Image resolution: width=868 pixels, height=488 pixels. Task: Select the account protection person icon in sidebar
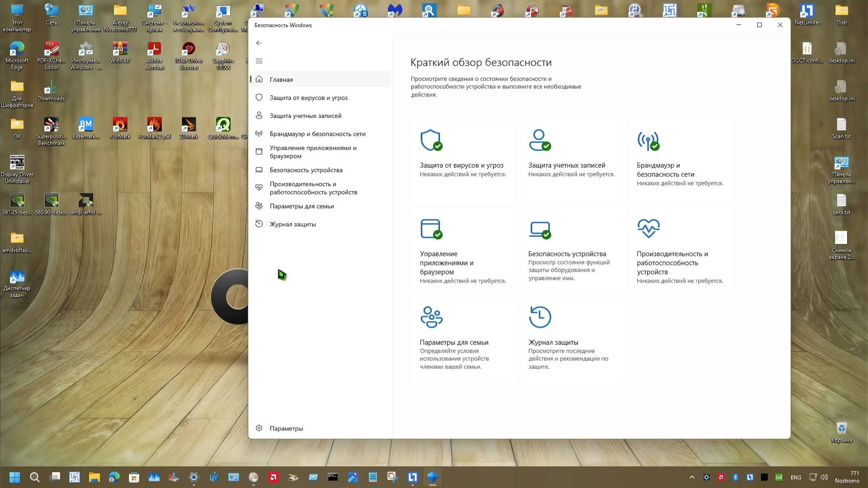click(x=259, y=115)
